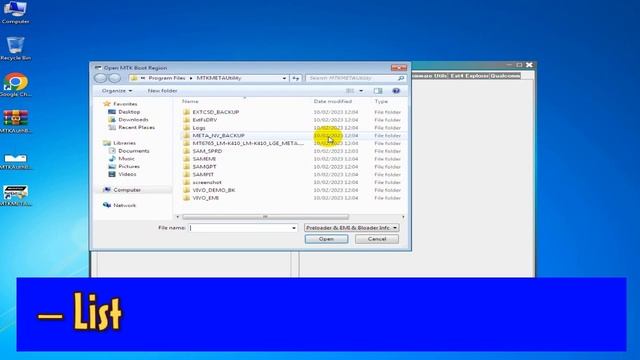Image resolution: width=640 pixels, height=360 pixels.
Task: Close the Open MTK Boot Region dialog
Action: tap(399, 68)
